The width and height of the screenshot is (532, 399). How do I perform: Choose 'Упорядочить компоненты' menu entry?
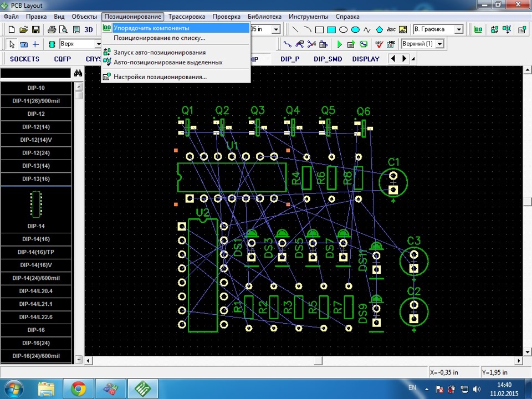pyautogui.click(x=151, y=28)
